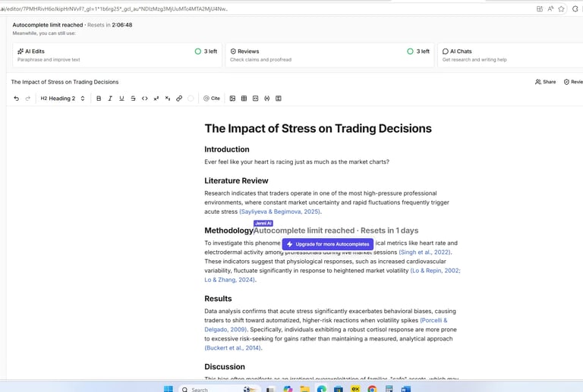583x392 pixels.
Task: Open the Singh et al., 2022 citation
Action: 425,252
